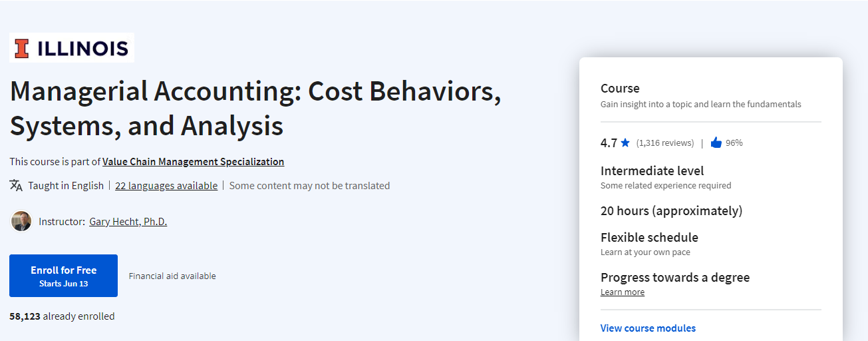This screenshot has height=341, width=868.
Task: Click the 4.7 rating number
Action: (x=609, y=143)
